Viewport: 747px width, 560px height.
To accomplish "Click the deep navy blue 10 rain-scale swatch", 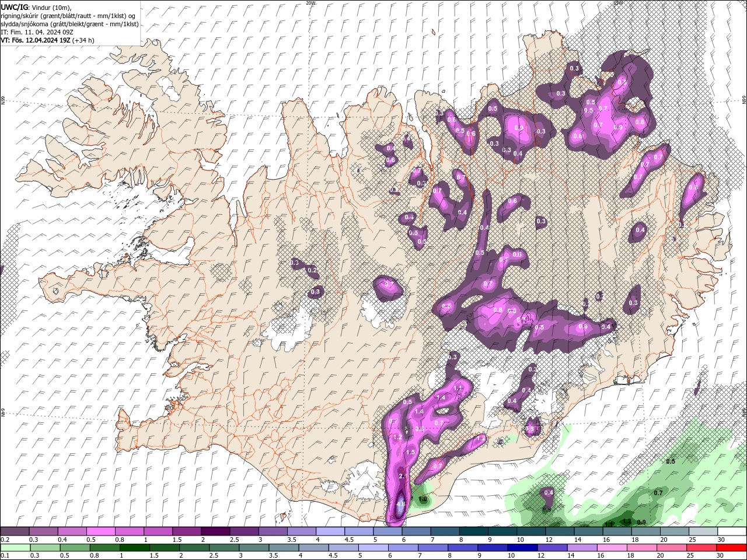I will coord(522,548).
